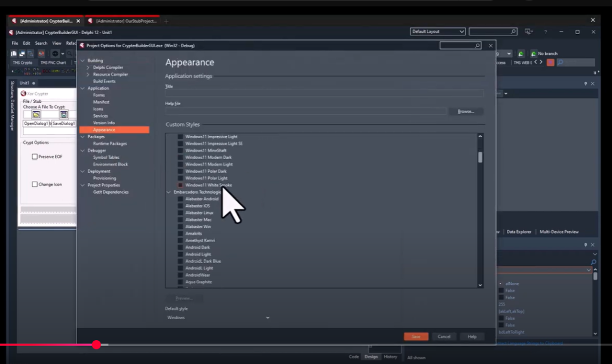Select Getit Dependencies in options tree
Viewport: 612px width, 364px height.
coord(111,192)
